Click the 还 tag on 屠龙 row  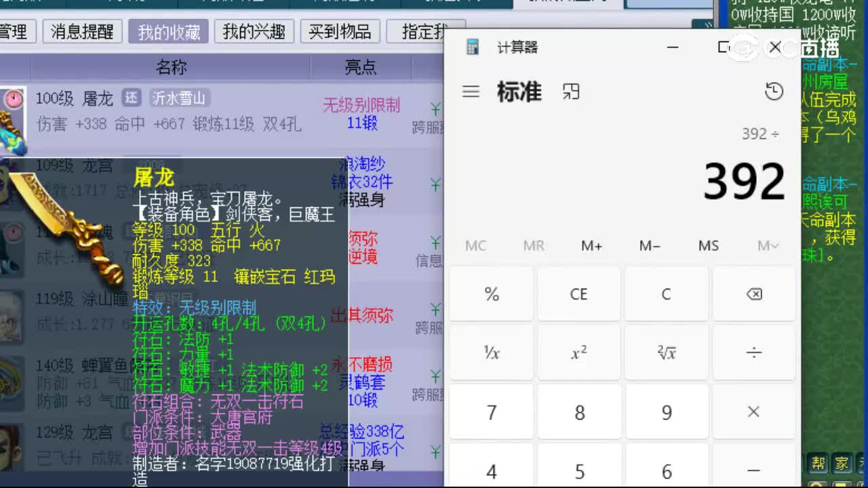(x=131, y=98)
